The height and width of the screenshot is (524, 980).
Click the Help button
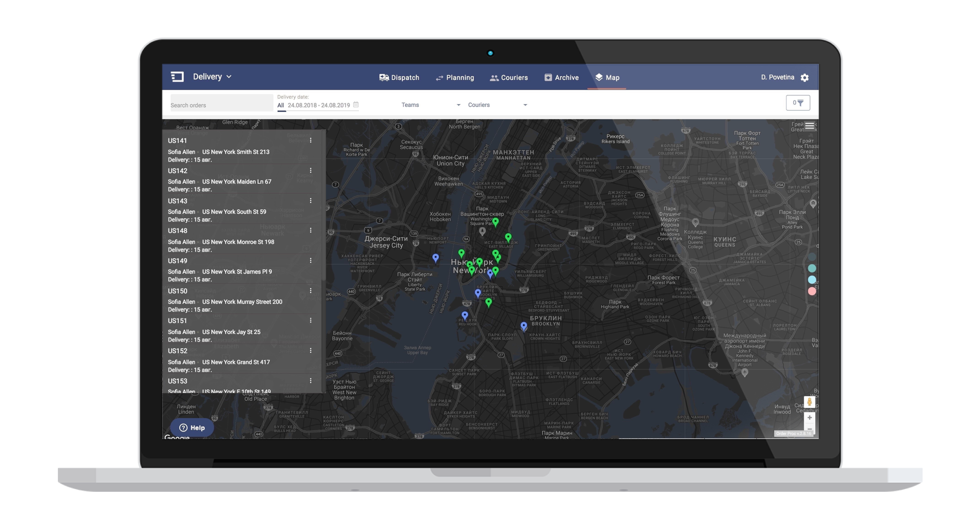click(x=192, y=427)
